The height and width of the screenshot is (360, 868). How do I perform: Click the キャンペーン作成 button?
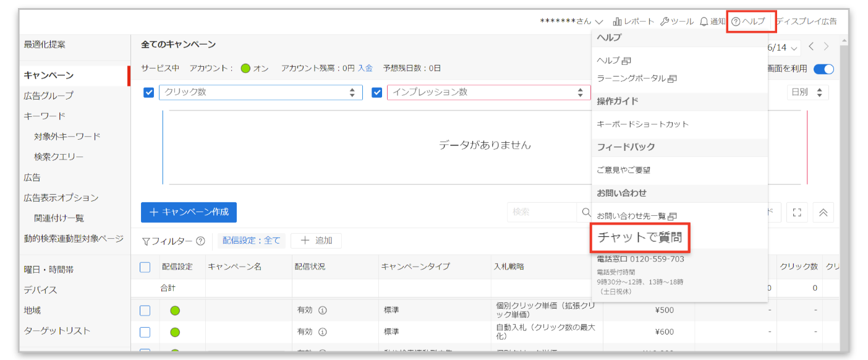(x=189, y=212)
